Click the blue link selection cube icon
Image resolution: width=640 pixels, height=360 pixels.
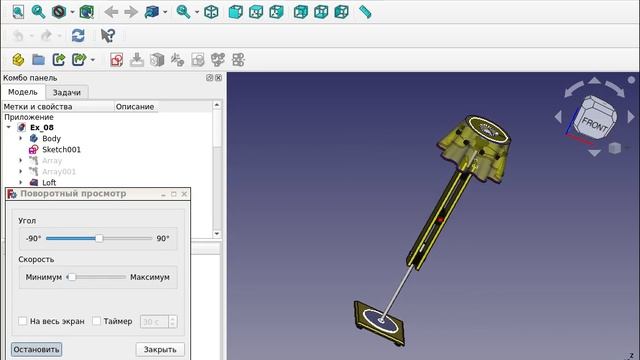[152, 11]
